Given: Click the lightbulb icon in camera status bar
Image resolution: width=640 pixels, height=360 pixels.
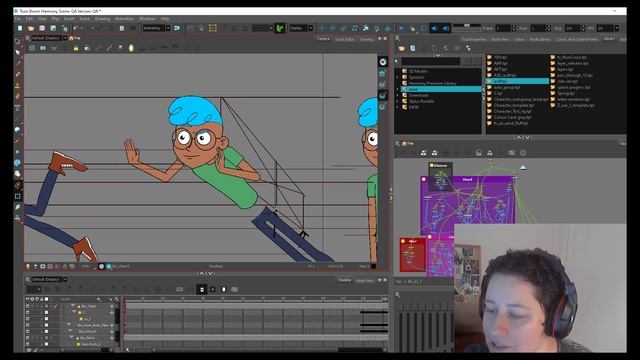Looking at the screenshot, I should click(x=28, y=266).
